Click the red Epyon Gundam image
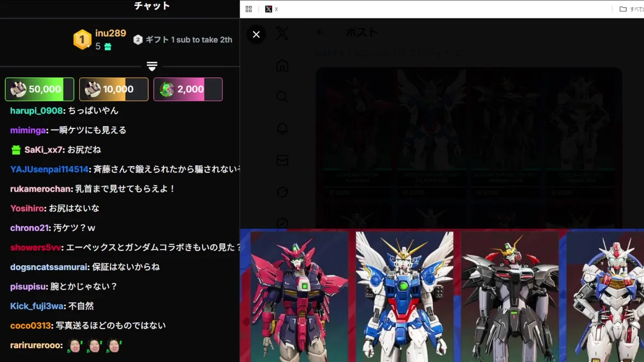644x362 pixels. pyautogui.click(x=299, y=297)
